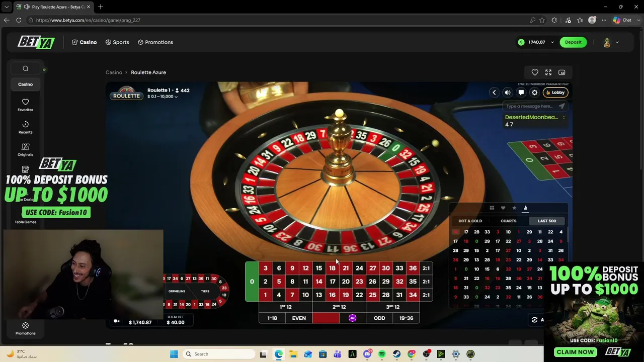Mute the roulette game sound
This screenshot has width=644, height=362.
508,93
